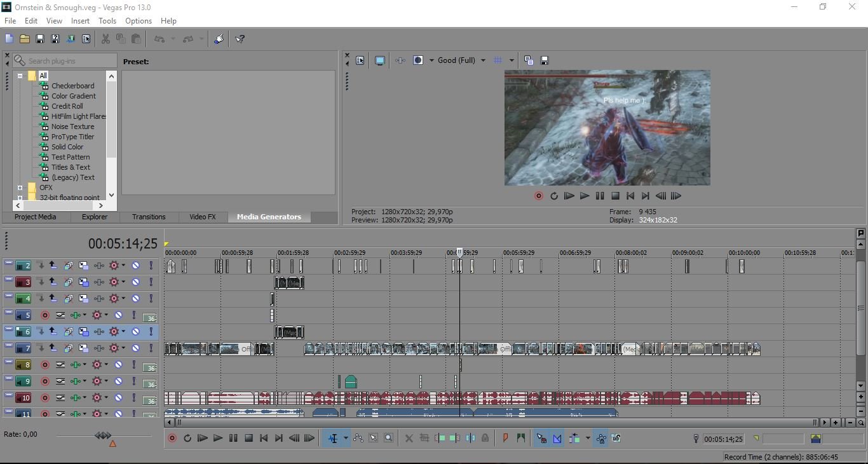This screenshot has height=464, width=868.
Task: Click the Delete X icon in timeline toolbar
Action: 409,439
